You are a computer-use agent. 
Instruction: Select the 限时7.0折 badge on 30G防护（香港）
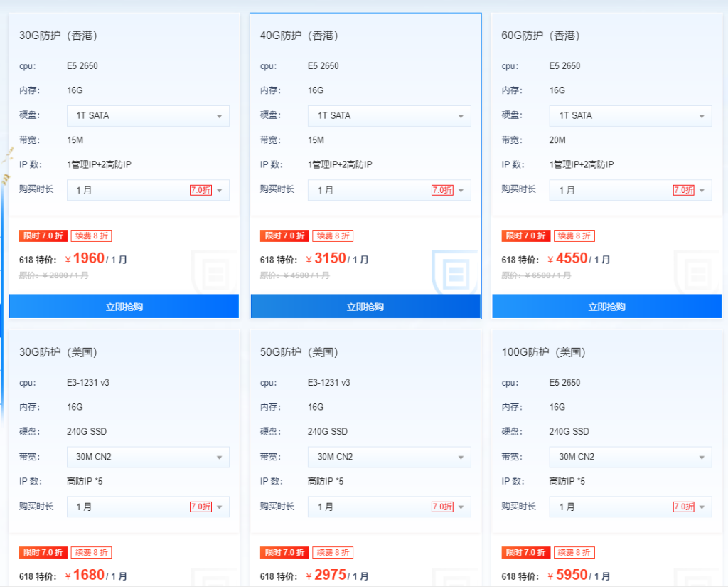(43, 236)
